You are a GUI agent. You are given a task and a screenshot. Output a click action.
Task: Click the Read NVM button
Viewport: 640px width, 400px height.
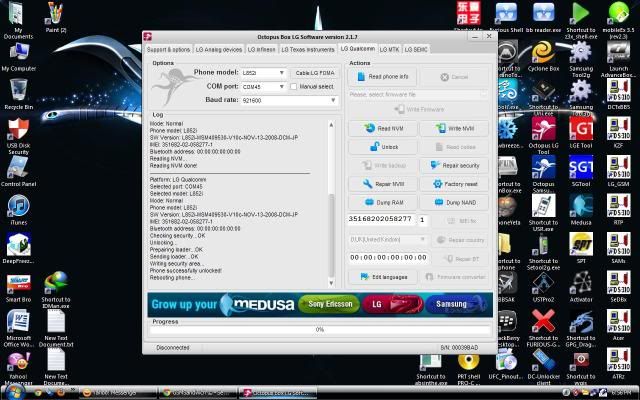[382, 128]
